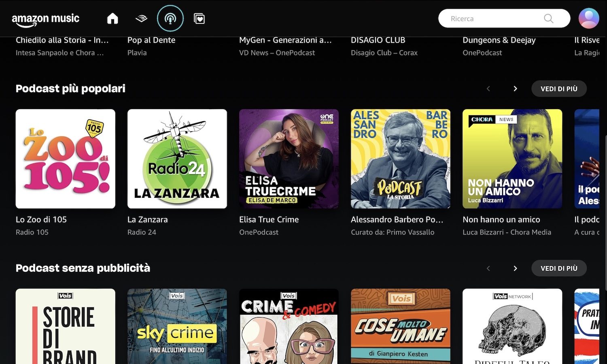This screenshot has width=607, height=364.
Task: Open Cose Molto Umane cover
Action: tap(401, 326)
